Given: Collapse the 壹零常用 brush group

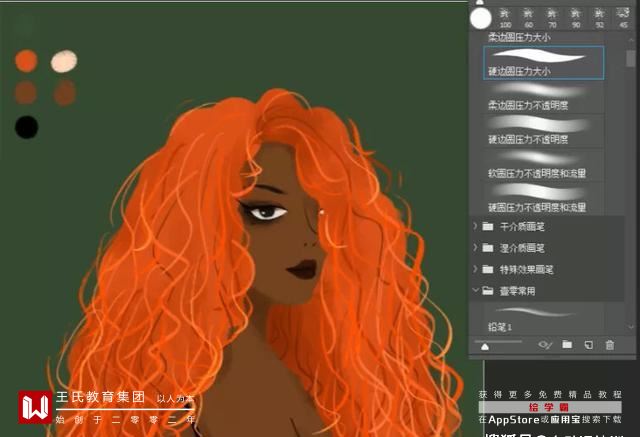Looking at the screenshot, I should 475,290.
